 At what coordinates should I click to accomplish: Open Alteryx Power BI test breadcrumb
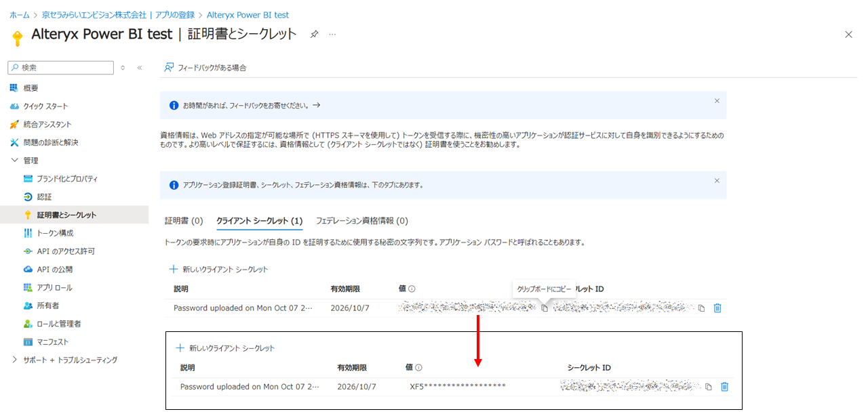(248, 15)
